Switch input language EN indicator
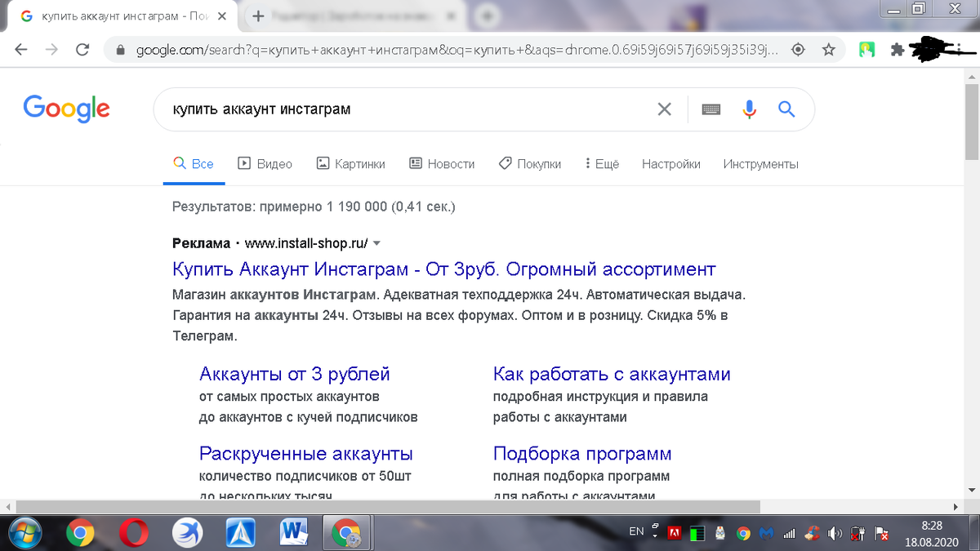 point(637,531)
